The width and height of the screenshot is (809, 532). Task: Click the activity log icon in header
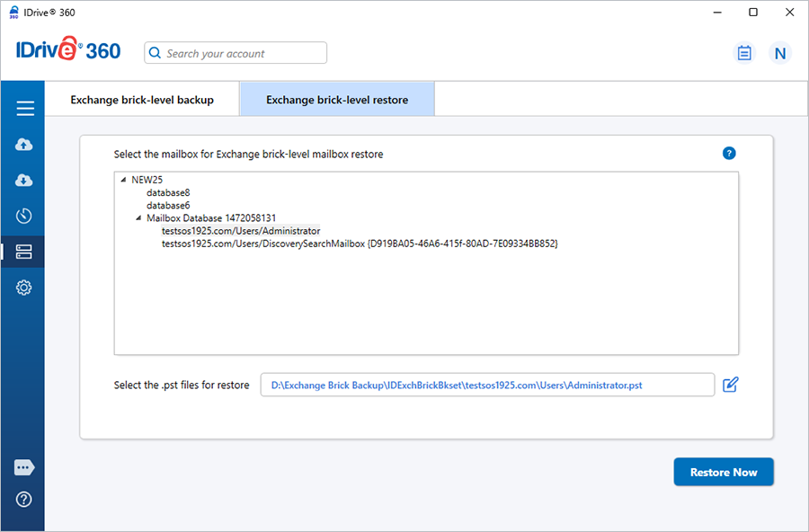click(743, 53)
